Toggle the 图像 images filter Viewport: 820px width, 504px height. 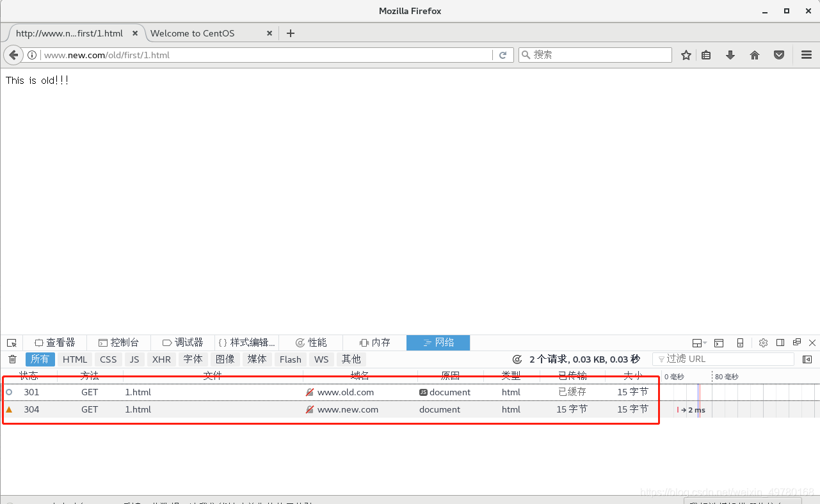point(225,359)
